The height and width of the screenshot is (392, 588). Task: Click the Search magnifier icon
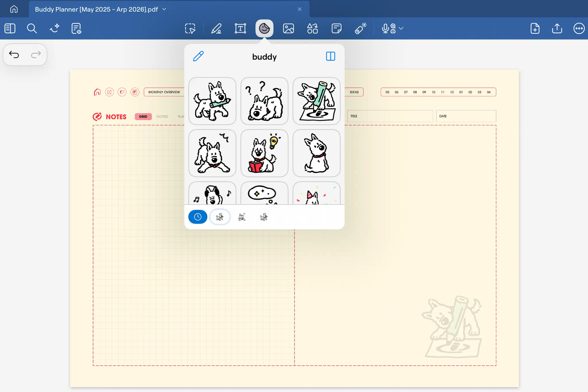click(32, 28)
